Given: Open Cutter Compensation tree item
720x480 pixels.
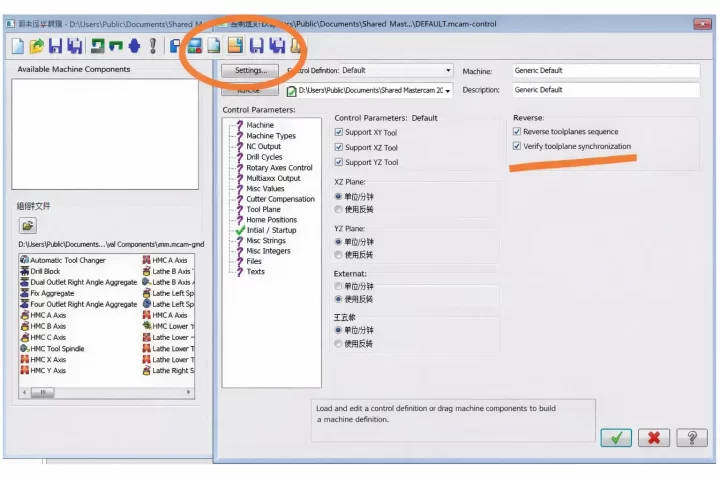Looking at the screenshot, I should coord(281,199).
